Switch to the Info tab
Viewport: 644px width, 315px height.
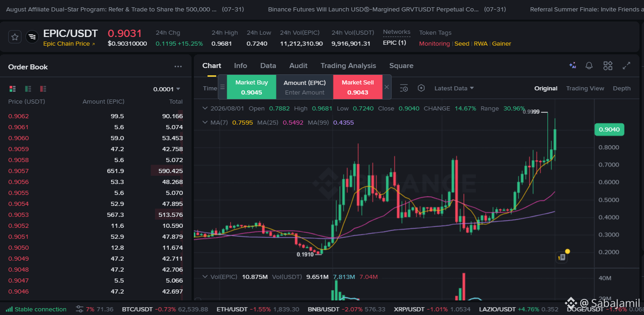coord(240,66)
